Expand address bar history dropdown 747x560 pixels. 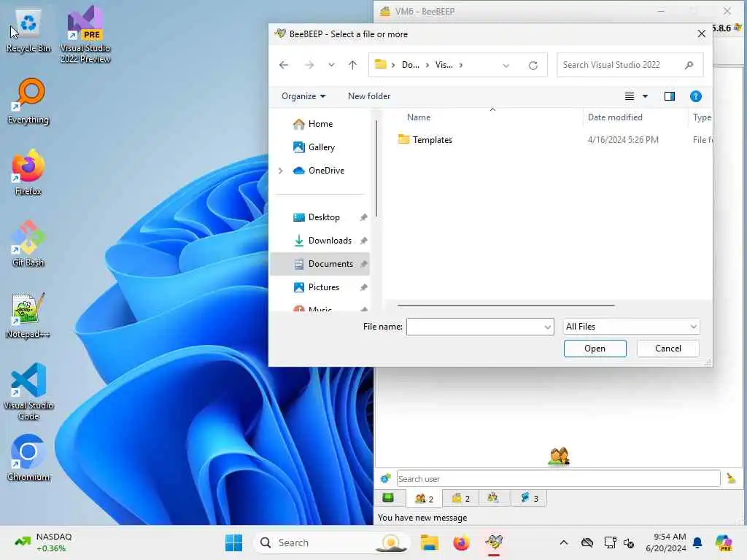tap(506, 65)
